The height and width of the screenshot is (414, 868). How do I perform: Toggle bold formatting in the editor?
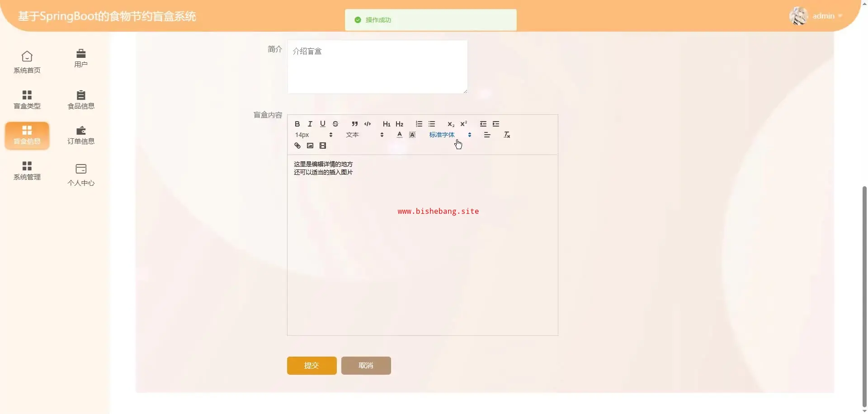tap(297, 124)
